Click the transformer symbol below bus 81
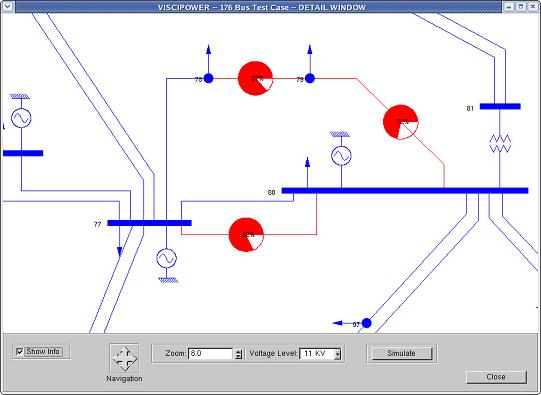Viewport: 541px width, 395px height. coord(500,144)
